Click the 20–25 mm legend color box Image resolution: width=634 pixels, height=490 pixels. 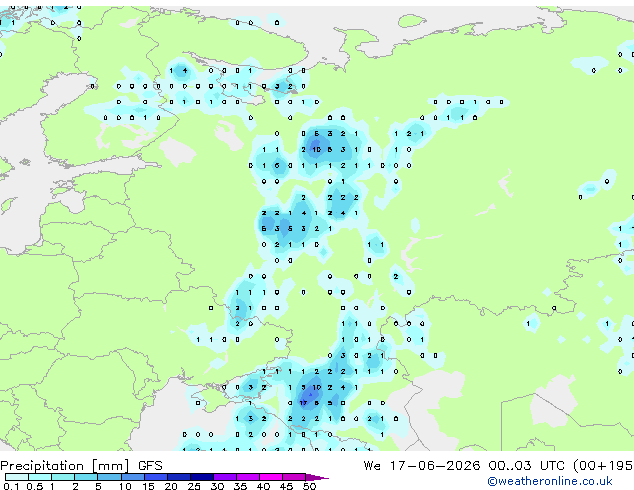coord(178,477)
